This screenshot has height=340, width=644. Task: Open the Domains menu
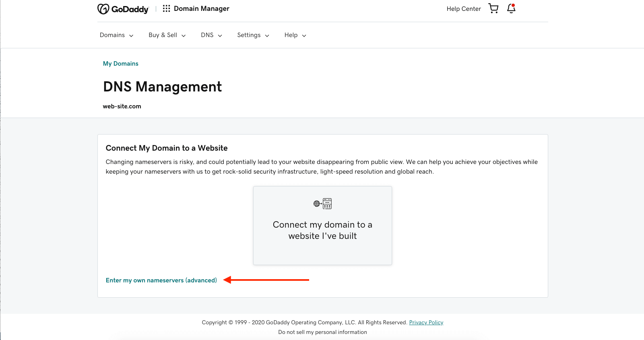[112, 35]
